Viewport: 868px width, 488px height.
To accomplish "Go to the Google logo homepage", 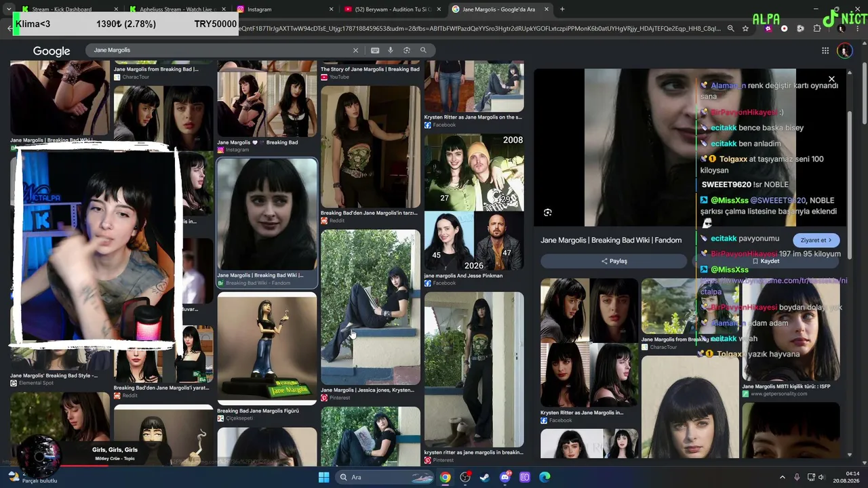I will [x=52, y=51].
